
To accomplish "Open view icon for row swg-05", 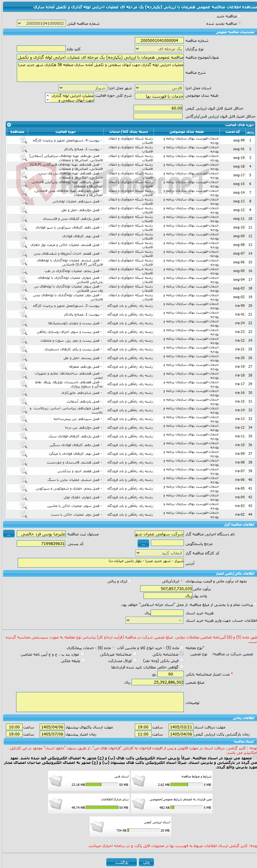I will click(x=23, y=271).
